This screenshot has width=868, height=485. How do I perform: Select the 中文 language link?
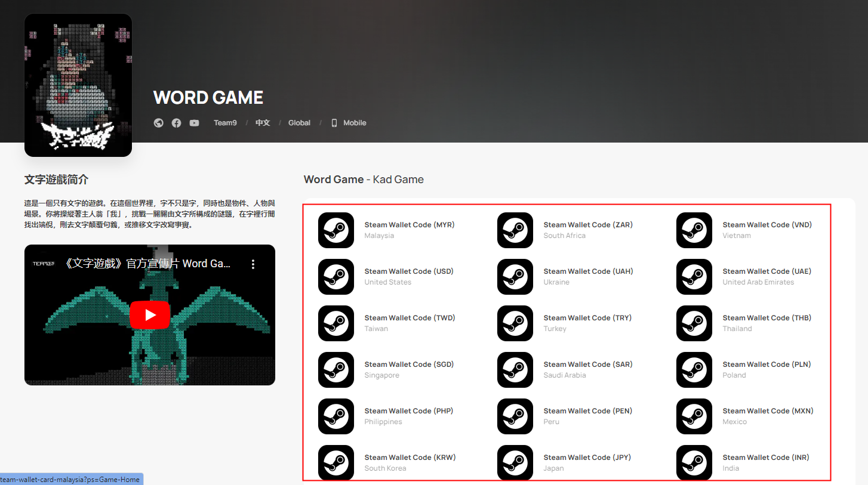(x=263, y=123)
